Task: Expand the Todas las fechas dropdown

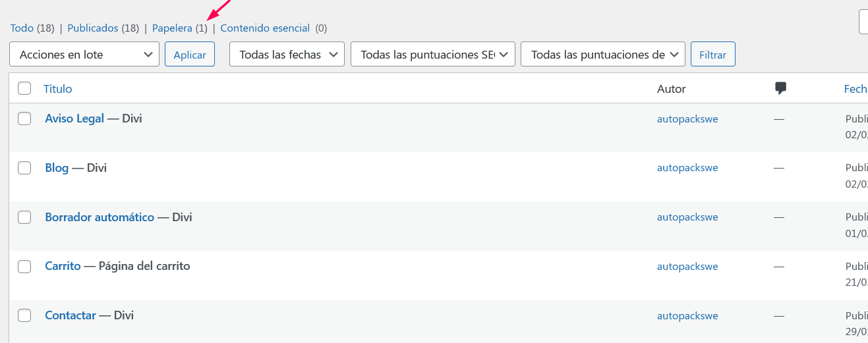Action: 287,54
